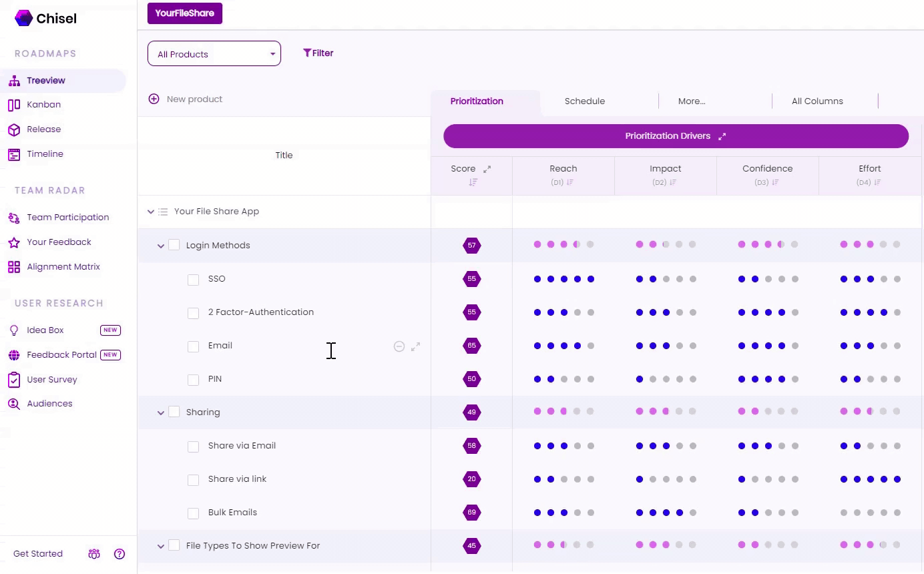Image resolution: width=924 pixels, height=574 pixels.
Task: Click the Title column header
Action: point(284,156)
